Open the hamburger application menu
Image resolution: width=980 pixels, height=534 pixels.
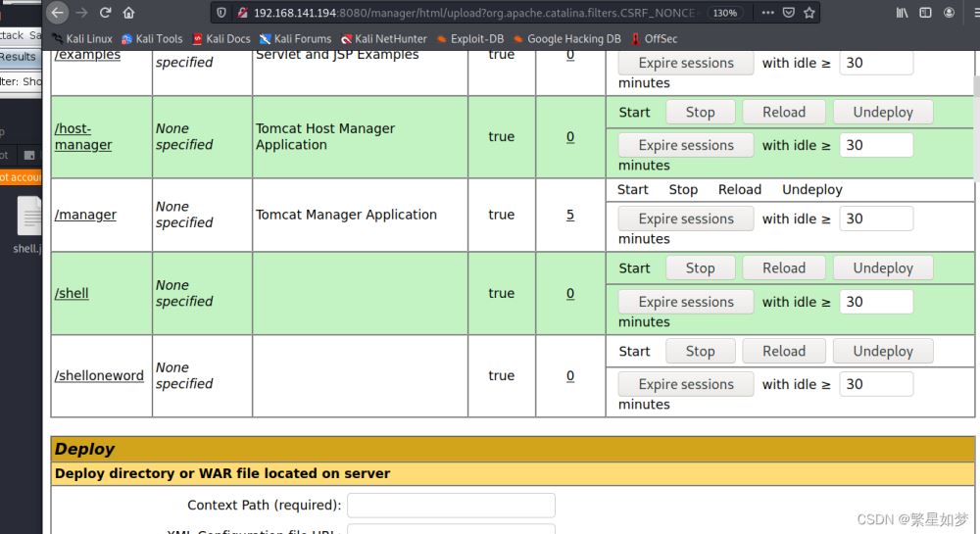pyautogui.click(x=972, y=13)
